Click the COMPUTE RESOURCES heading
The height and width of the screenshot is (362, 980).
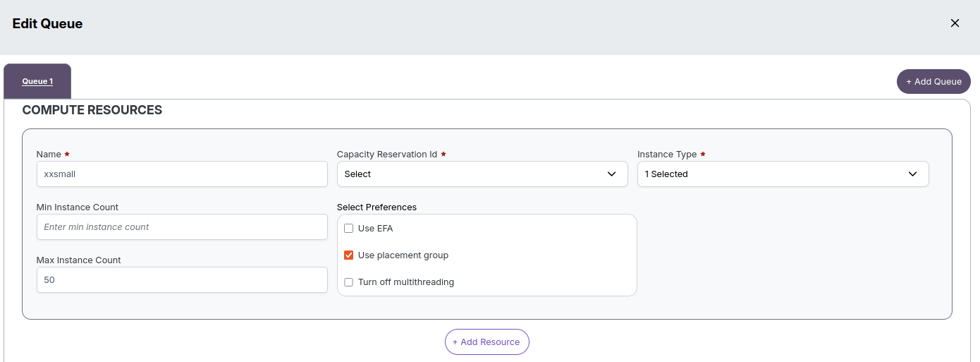(92, 110)
